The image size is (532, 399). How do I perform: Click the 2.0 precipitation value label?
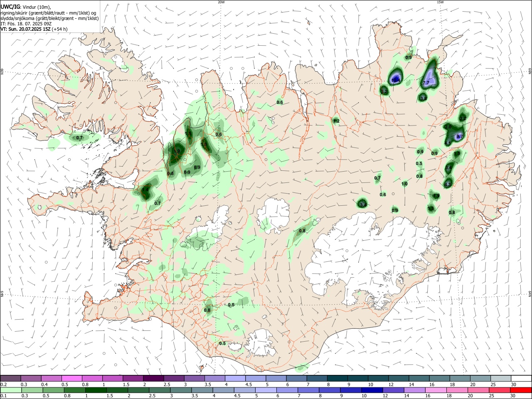point(448,127)
